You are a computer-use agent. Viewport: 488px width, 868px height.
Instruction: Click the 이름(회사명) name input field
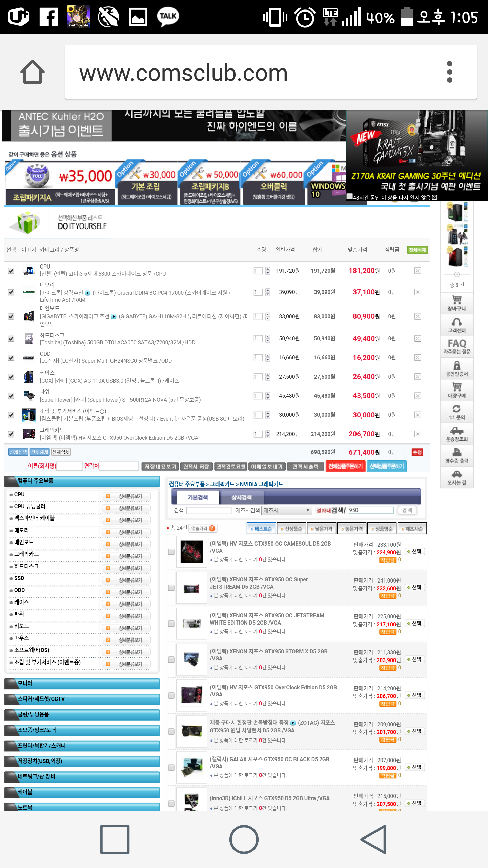70,466
